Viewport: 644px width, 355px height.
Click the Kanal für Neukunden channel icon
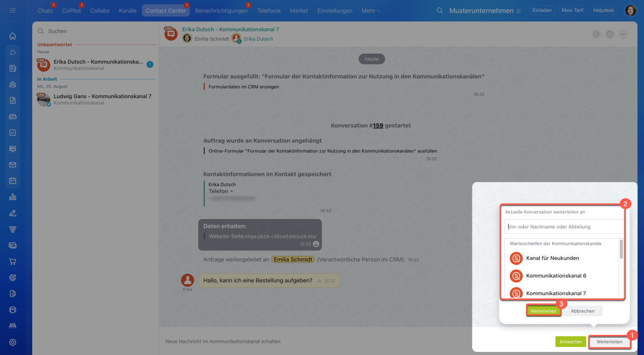point(516,258)
